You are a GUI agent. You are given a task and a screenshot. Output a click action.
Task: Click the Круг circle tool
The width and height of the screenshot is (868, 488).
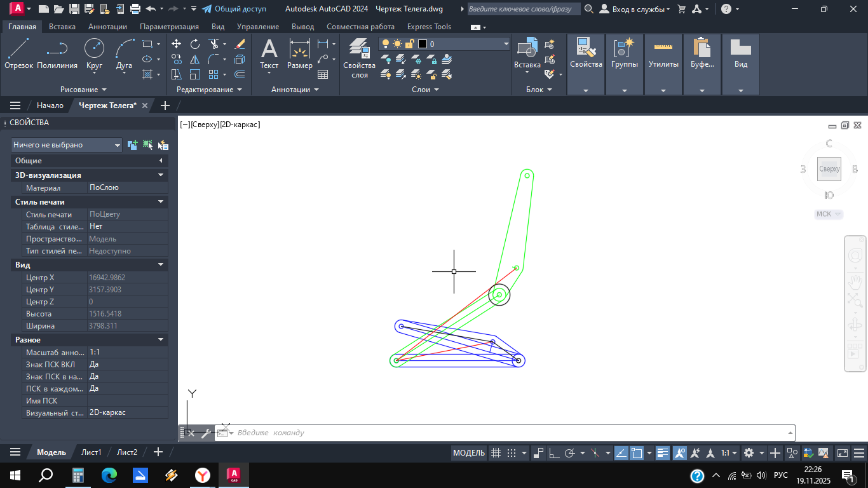(94, 53)
